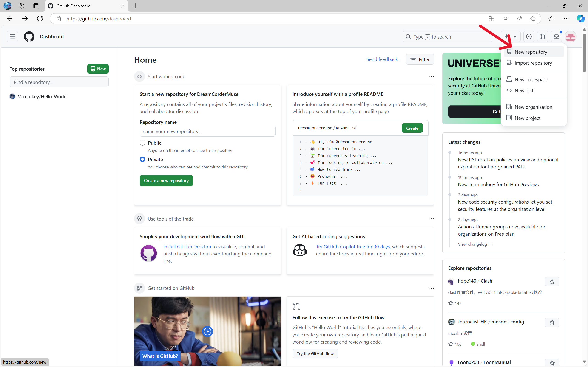
Task: Open options for Use tools of the trade
Action: pyautogui.click(x=431, y=219)
